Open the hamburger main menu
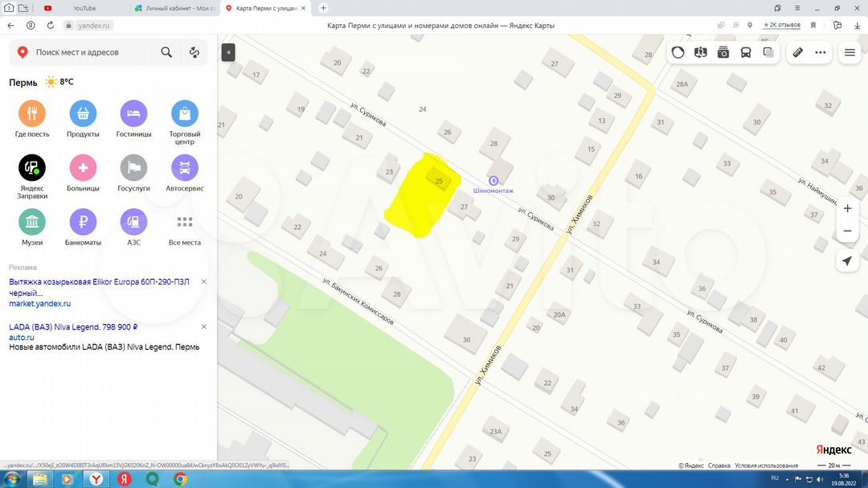 [x=849, y=52]
